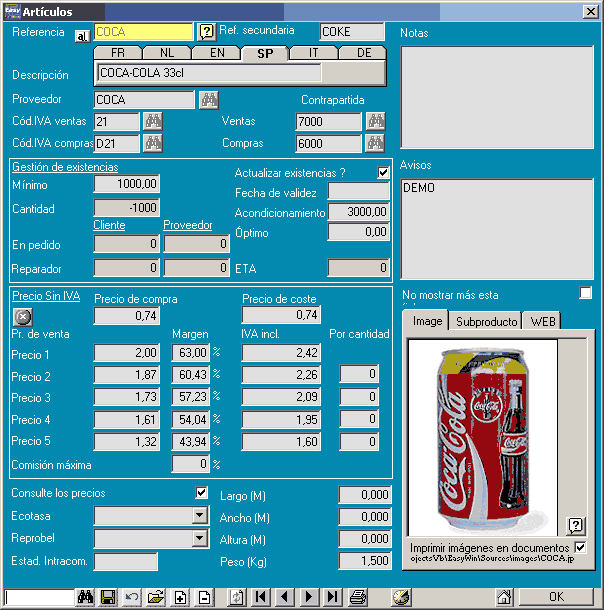Click the Referencia field containing COCA
This screenshot has width=604, height=610.
[143, 32]
